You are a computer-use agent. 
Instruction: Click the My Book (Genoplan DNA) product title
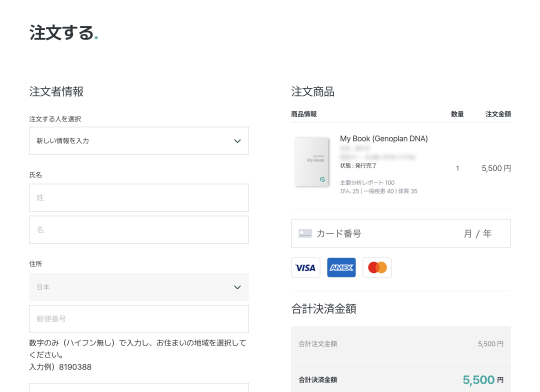click(x=384, y=138)
